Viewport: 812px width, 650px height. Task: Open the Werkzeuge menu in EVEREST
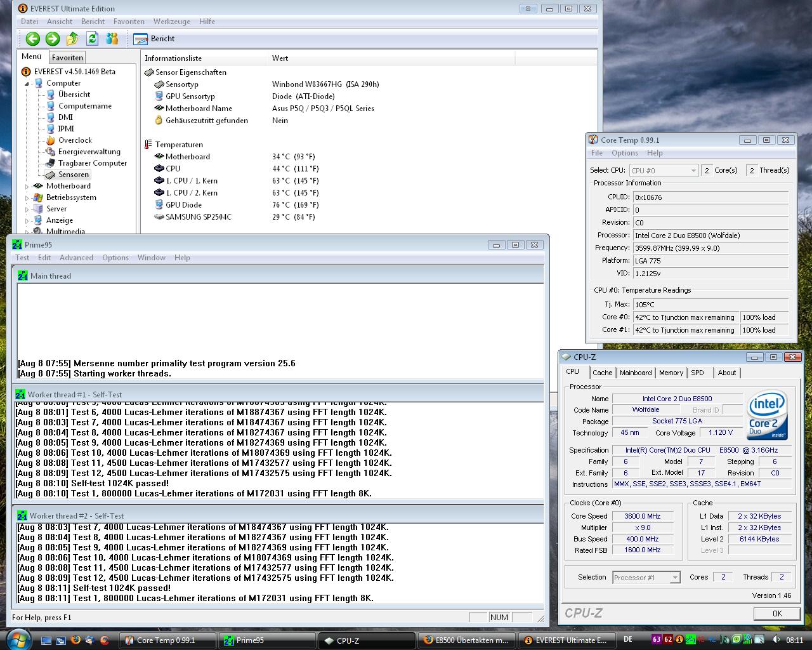click(x=171, y=22)
